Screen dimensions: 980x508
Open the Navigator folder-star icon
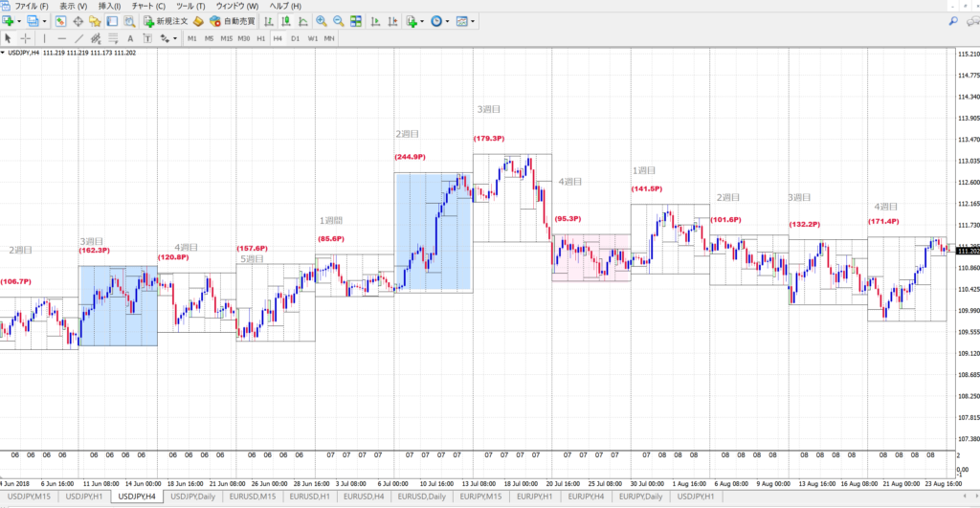coord(95,21)
